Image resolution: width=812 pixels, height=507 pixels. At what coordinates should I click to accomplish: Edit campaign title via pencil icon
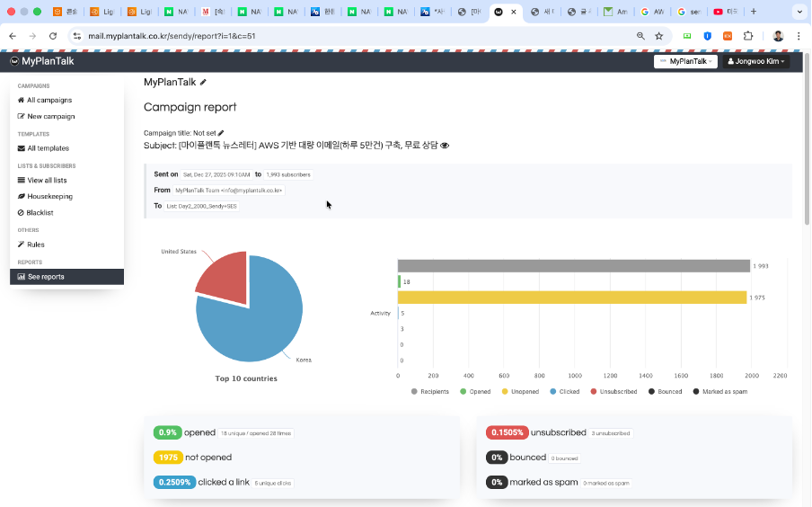pyautogui.click(x=221, y=133)
